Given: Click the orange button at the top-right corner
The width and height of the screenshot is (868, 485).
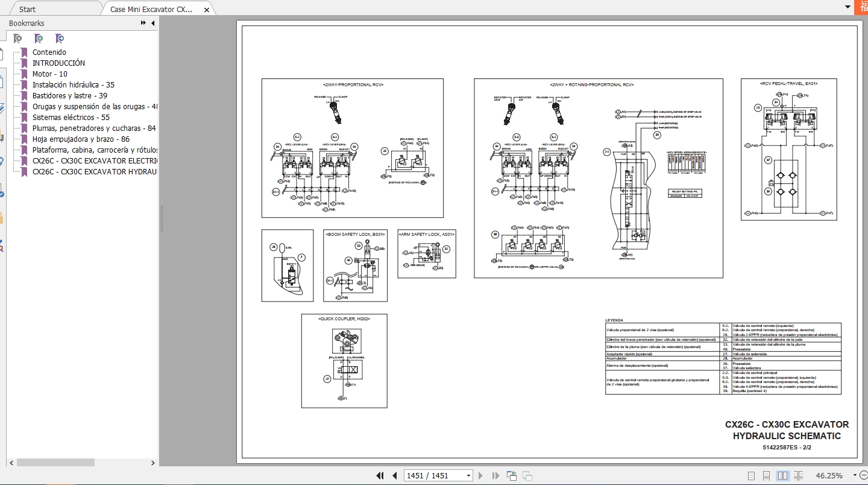Looking at the screenshot, I should point(862,7).
